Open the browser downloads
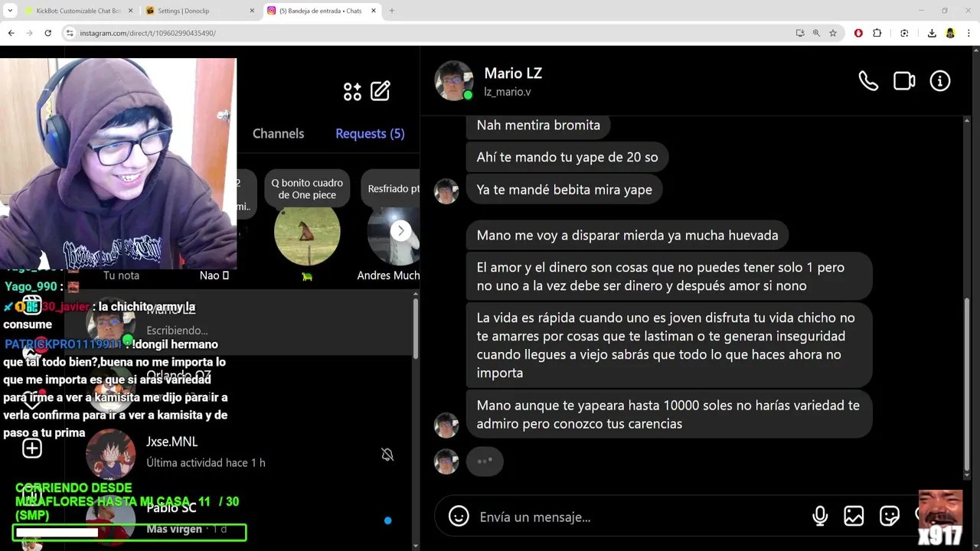 [932, 33]
